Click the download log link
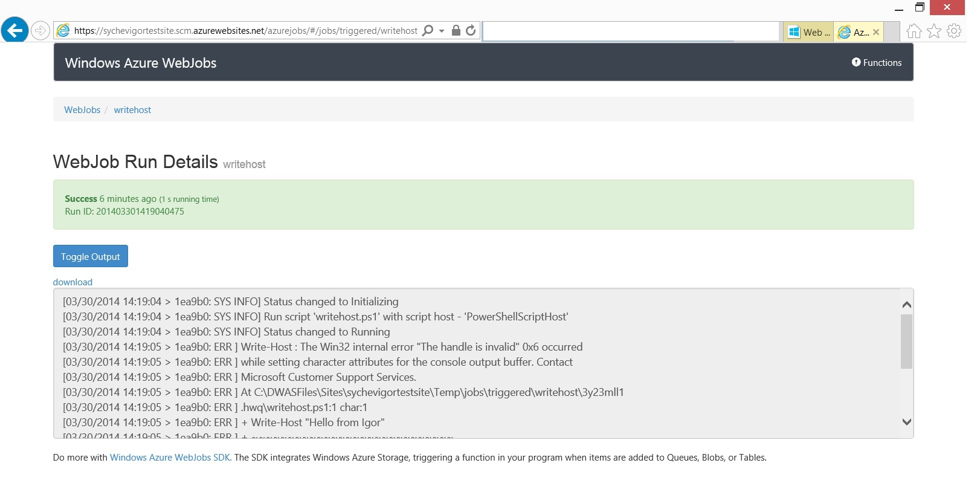 point(73,282)
